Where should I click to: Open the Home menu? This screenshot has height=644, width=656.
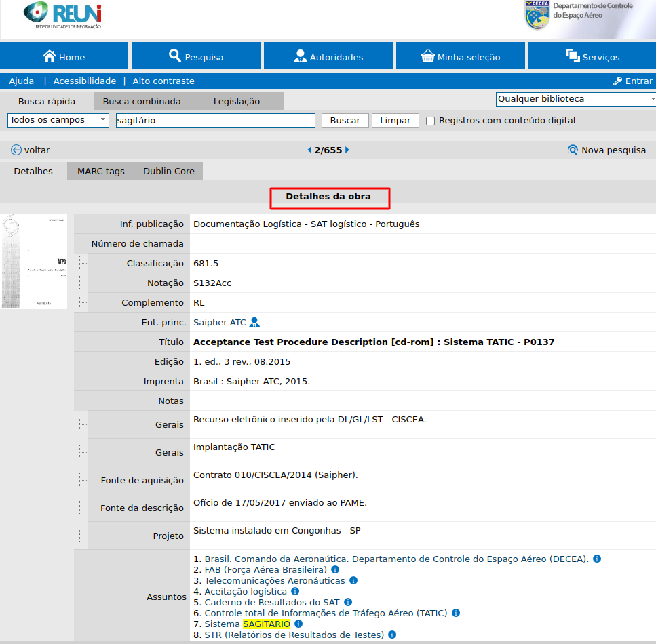coord(64,56)
